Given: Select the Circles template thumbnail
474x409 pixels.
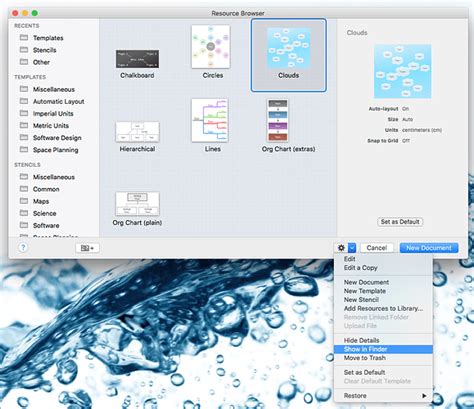Looking at the screenshot, I should [x=211, y=47].
